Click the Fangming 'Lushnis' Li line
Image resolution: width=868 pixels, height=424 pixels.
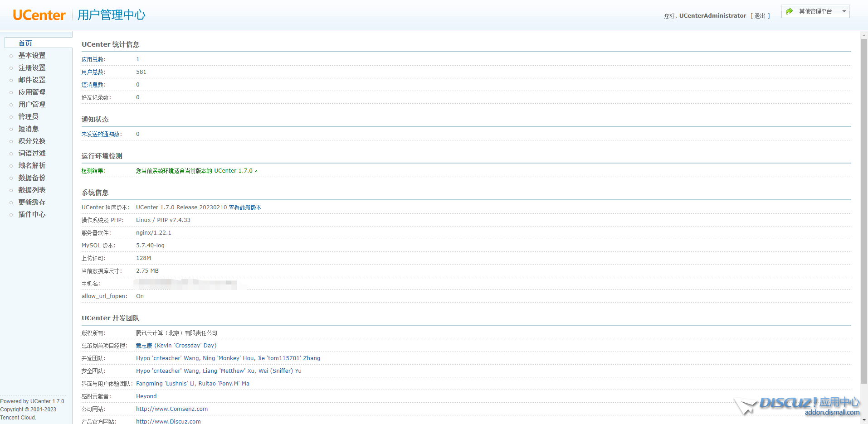tap(193, 384)
